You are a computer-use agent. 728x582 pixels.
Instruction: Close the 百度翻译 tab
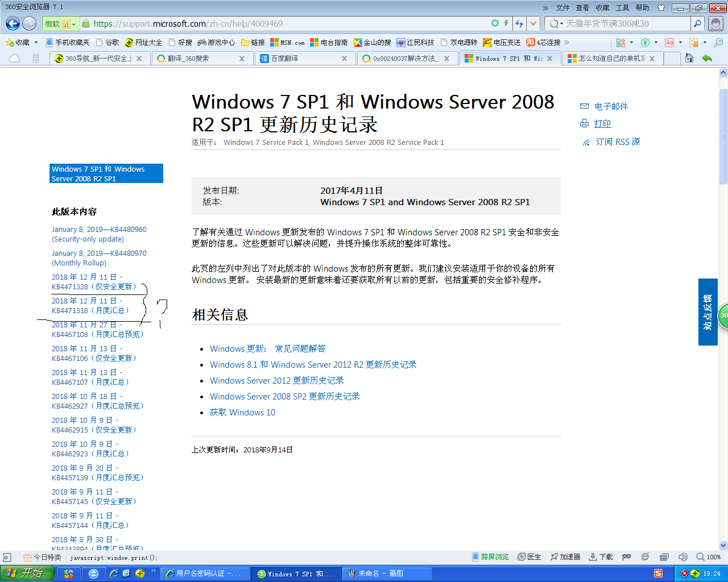coord(344,59)
